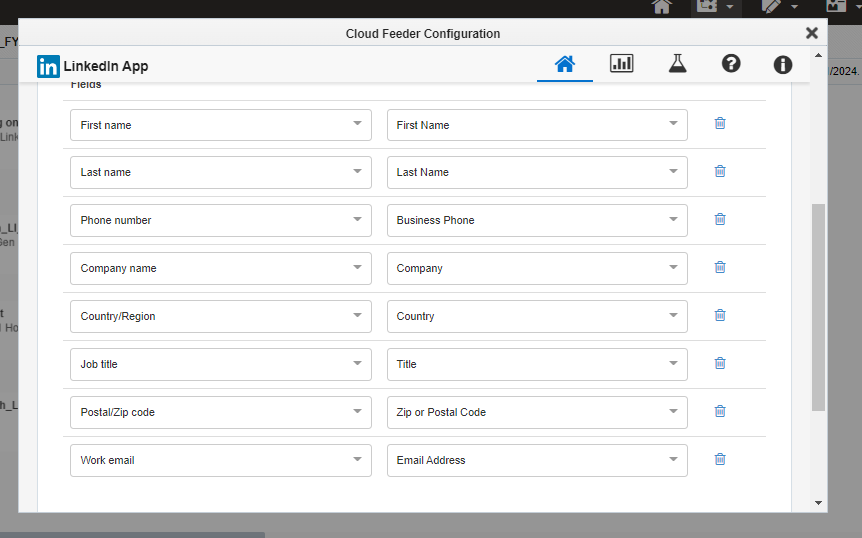Click the scroll down arrow
Image resolution: width=862 pixels, height=538 pixels.
point(818,503)
